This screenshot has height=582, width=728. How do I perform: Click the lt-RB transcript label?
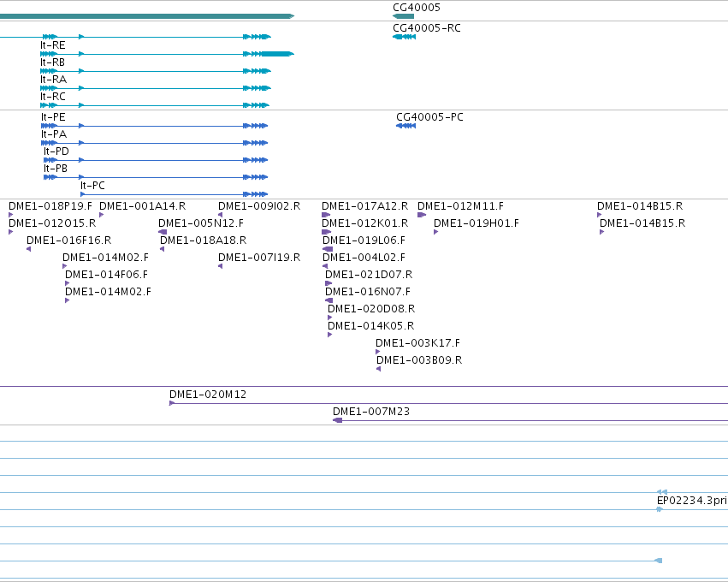(x=52, y=62)
